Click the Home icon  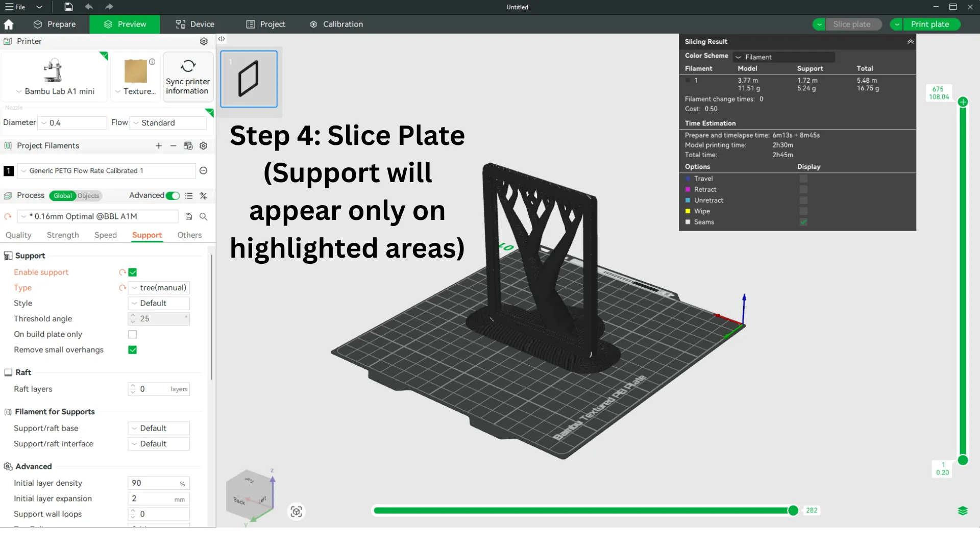9,24
